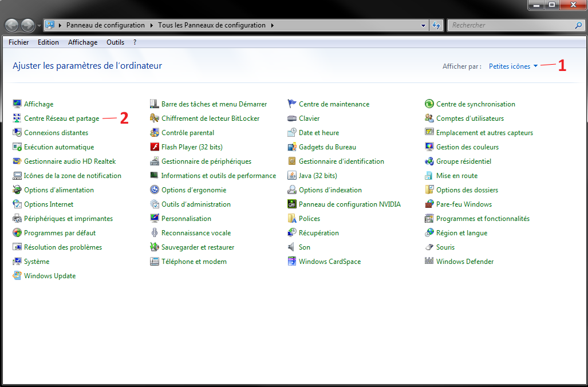Open the Son speaker icon
This screenshot has height=387, width=588.
pyautogui.click(x=292, y=247)
